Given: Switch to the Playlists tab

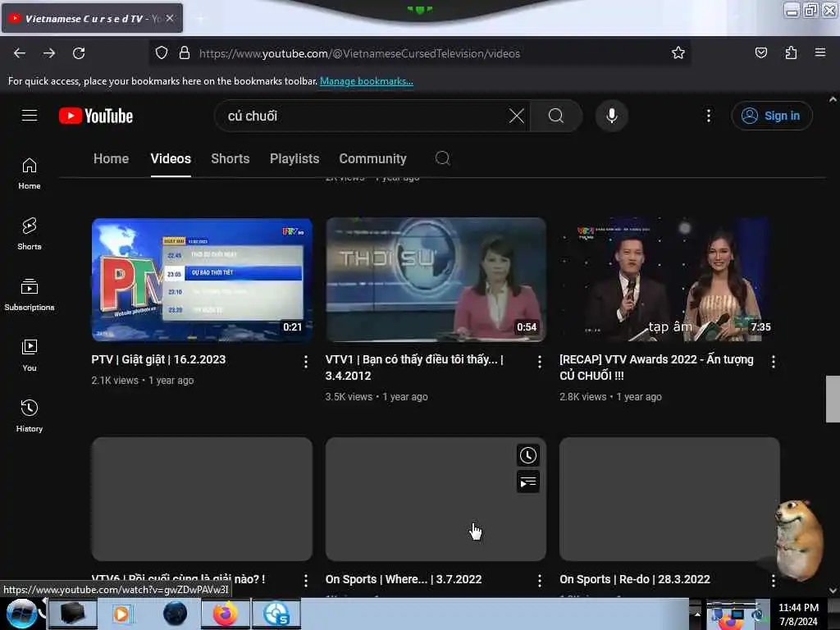Looking at the screenshot, I should click(294, 158).
